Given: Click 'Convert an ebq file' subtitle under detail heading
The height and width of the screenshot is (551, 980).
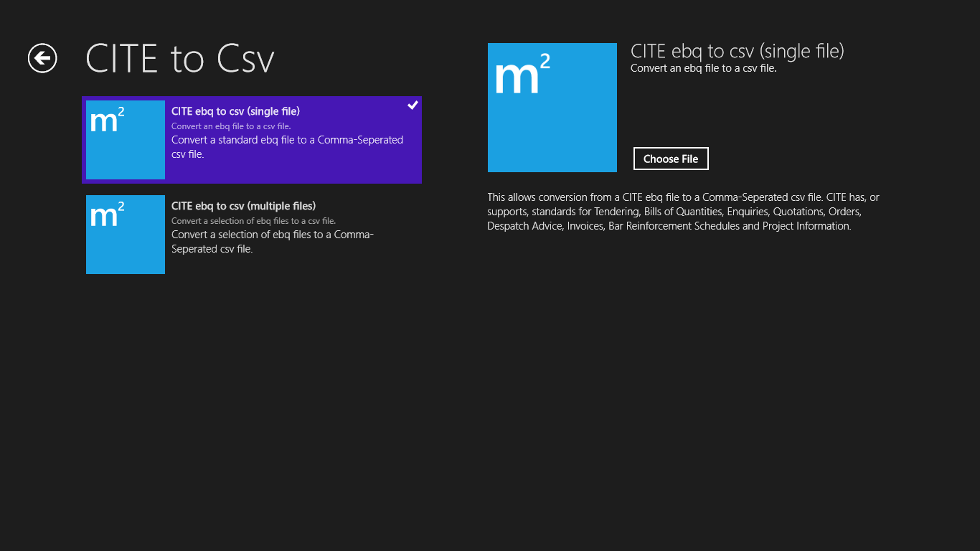Looking at the screenshot, I should 703,69.
